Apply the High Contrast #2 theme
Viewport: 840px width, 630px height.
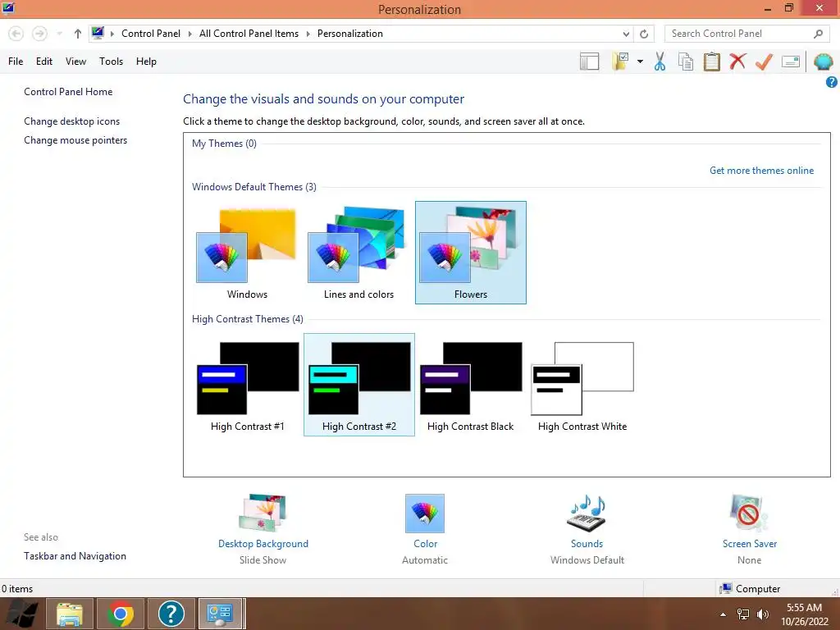[359, 386]
